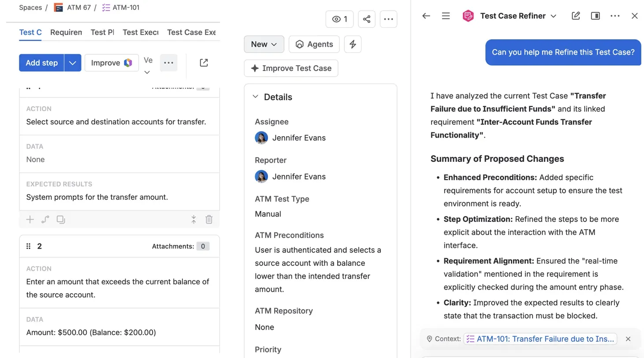The image size is (644, 358).
Task: Click the Assignee value Jennifer Evans
Action: pos(290,138)
